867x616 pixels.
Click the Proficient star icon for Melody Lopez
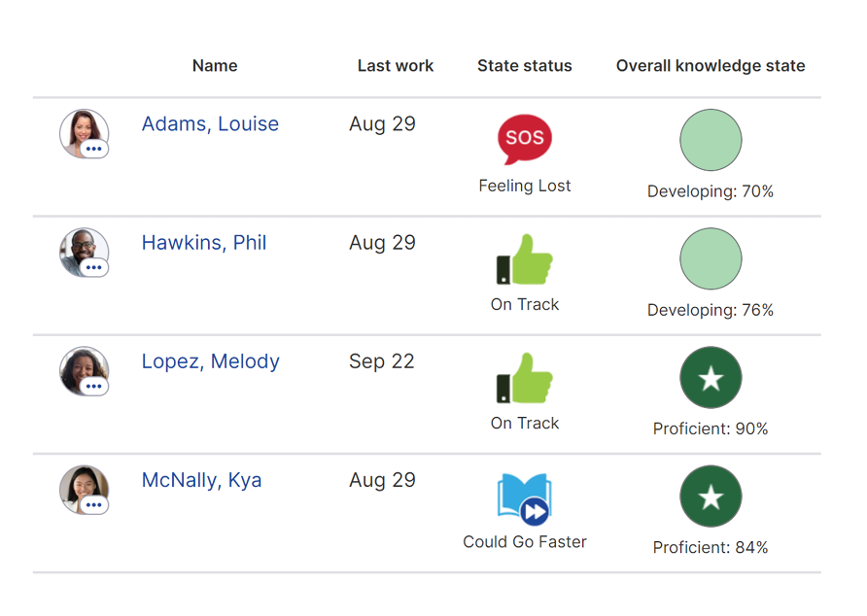(x=711, y=377)
